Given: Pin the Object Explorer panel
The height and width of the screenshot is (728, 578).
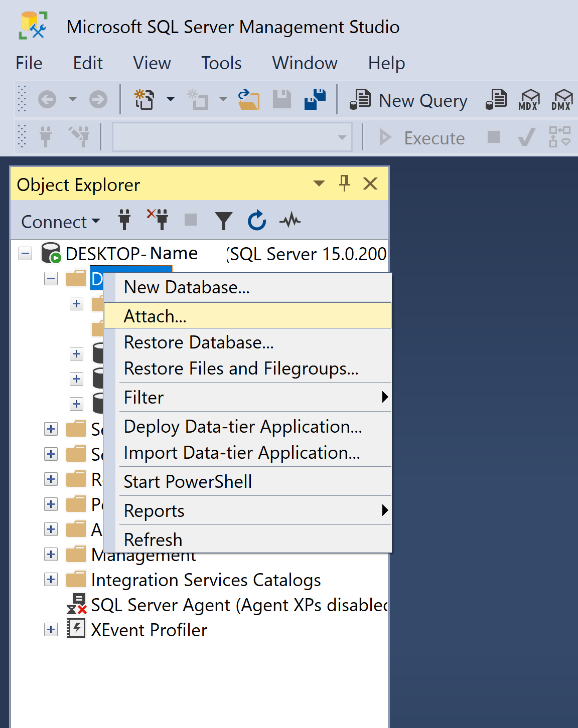Looking at the screenshot, I should coord(344,184).
